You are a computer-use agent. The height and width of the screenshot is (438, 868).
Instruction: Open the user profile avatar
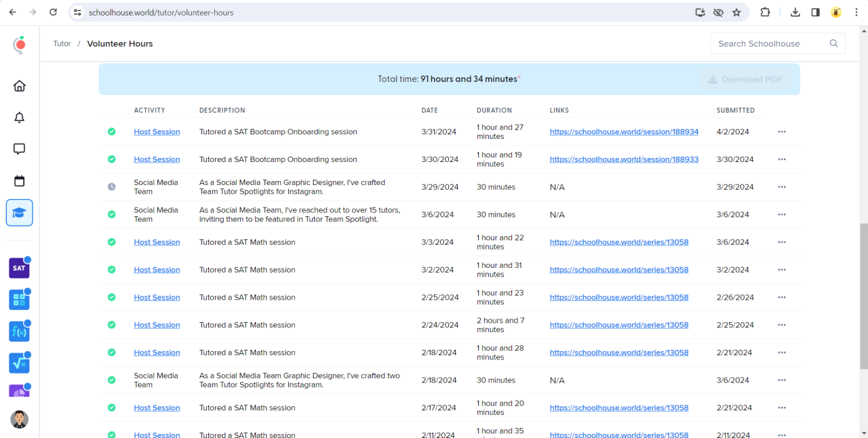[20, 419]
